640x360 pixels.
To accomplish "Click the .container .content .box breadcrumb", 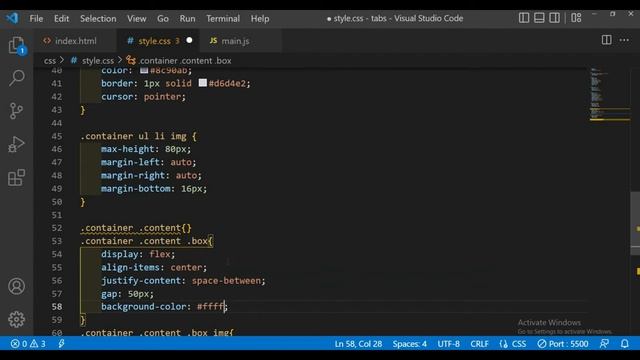I will click(185, 60).
